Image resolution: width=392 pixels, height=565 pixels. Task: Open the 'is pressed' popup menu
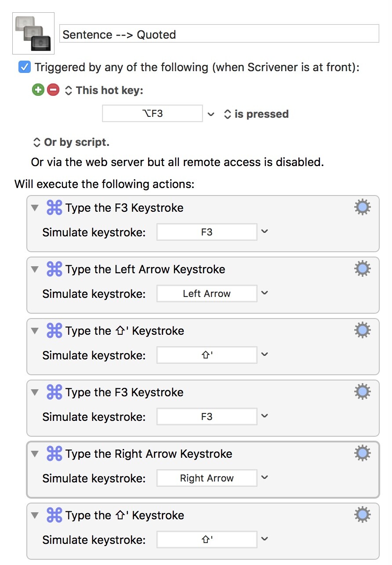256,114
